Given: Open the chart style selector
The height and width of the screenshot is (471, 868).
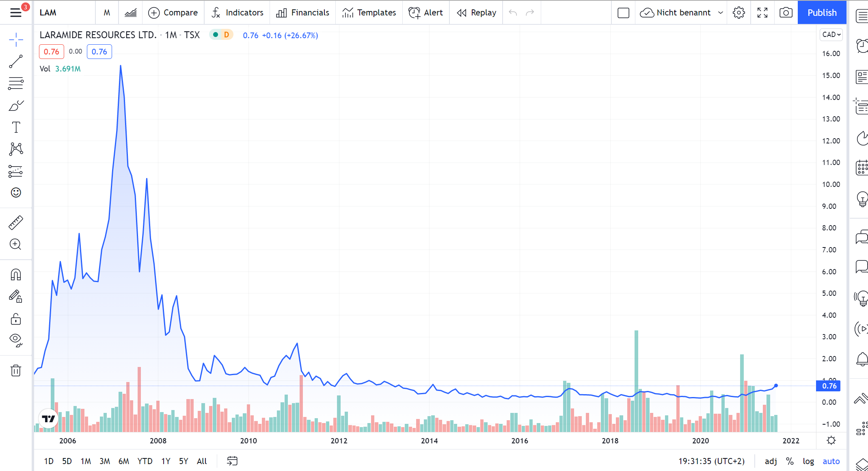Looking at the screenshot, I should (x=130, y=13).
